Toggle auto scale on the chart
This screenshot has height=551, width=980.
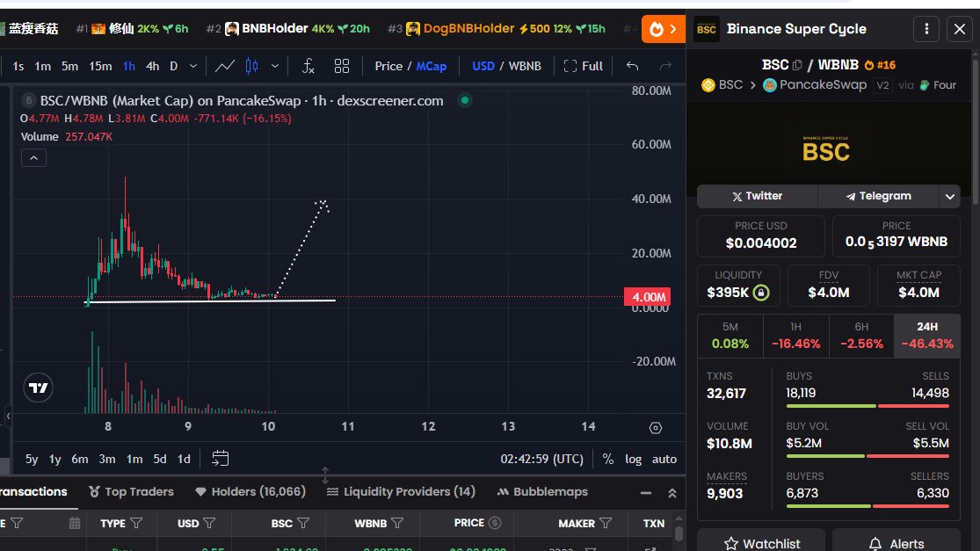pos(664,459)
